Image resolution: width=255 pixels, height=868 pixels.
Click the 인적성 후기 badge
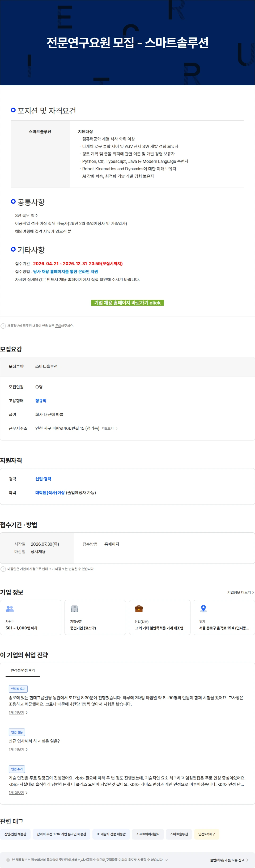pos(18,689)
